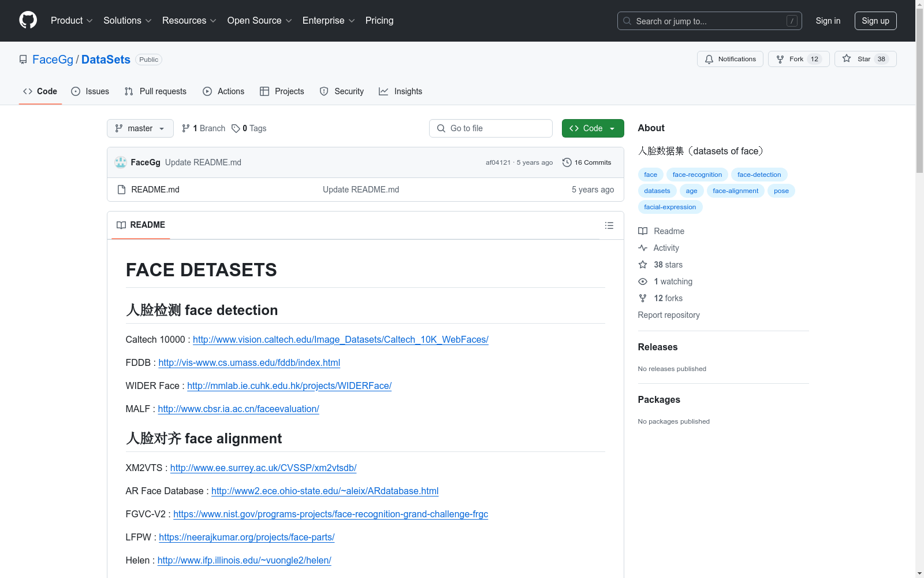Screen dimensions: 924x578
Task: Open the green Code dropdown button
Action: click(x=593, y=128)
